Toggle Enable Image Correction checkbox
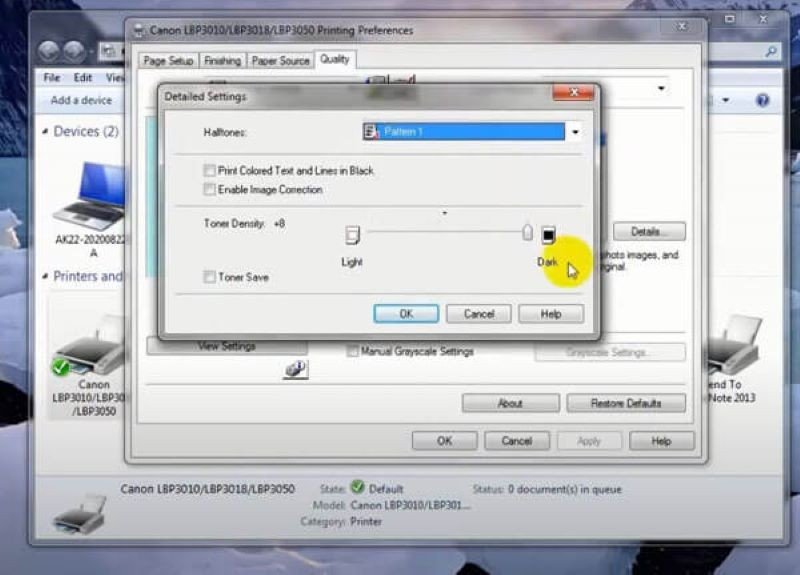This screenshot has width=800, height=575. coord(210,190)
